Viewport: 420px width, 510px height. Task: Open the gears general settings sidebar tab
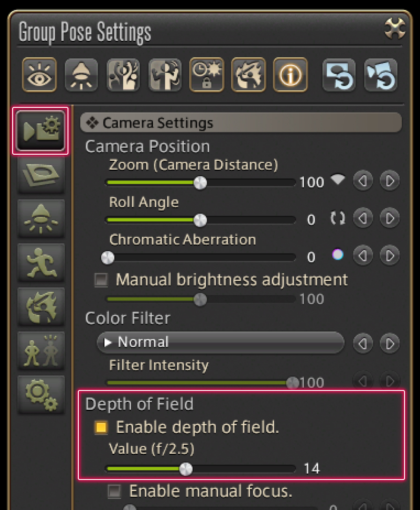[41, 394]
